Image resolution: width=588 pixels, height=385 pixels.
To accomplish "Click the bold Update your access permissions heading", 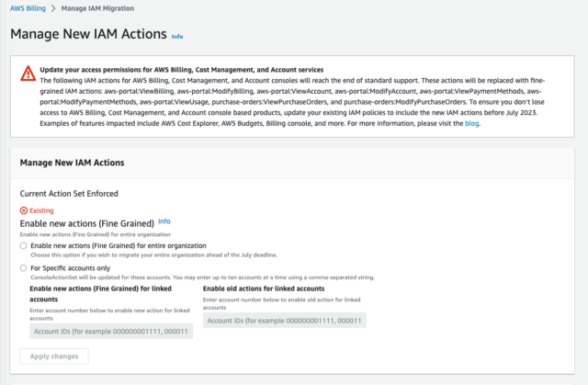I will click(182, 70).
